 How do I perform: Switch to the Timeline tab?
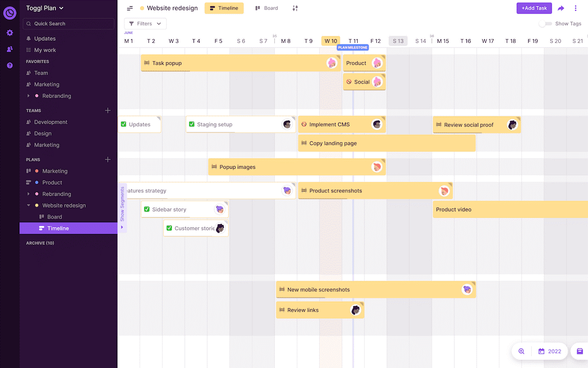[224, 8]
